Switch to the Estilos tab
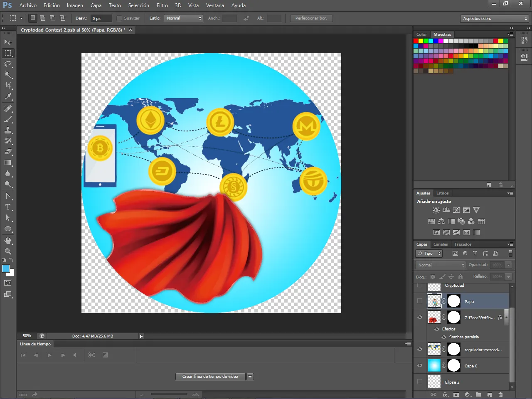 tap(442, 193)
